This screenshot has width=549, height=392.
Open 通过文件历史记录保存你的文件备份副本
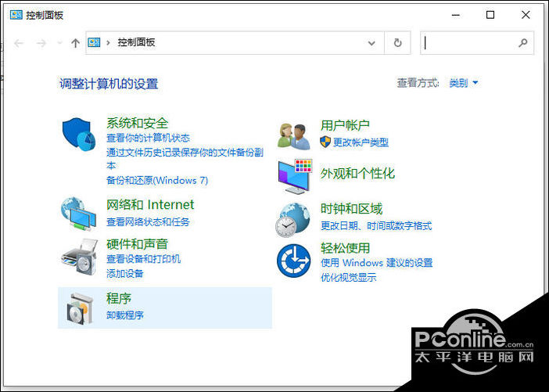185,159
